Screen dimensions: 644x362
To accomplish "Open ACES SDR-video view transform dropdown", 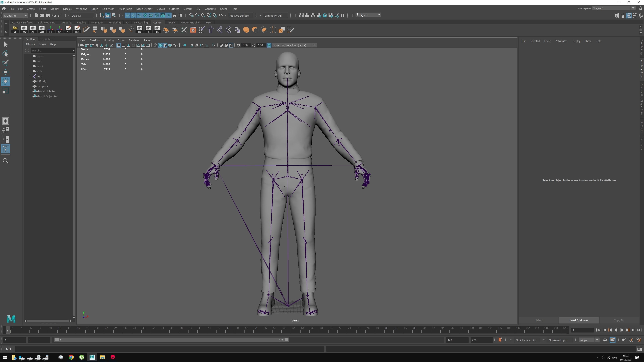I will pos(315,45).
